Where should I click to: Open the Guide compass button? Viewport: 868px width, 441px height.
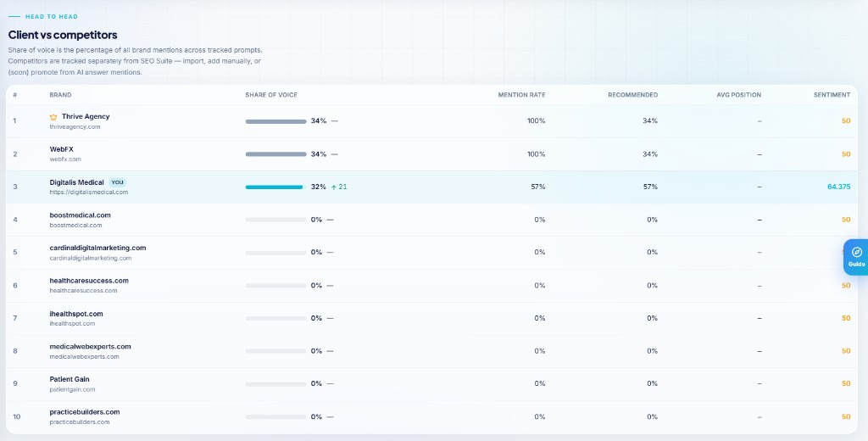856,257
